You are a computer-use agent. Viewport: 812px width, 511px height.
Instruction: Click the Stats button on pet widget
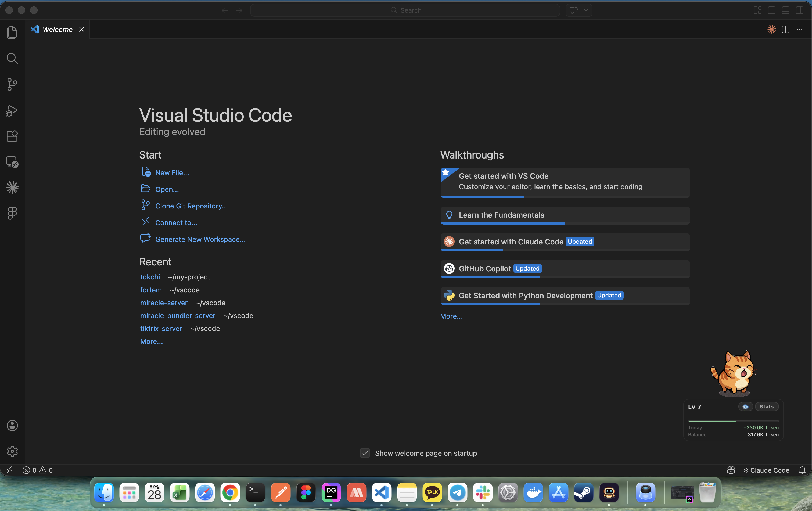[x=767, y=406]
